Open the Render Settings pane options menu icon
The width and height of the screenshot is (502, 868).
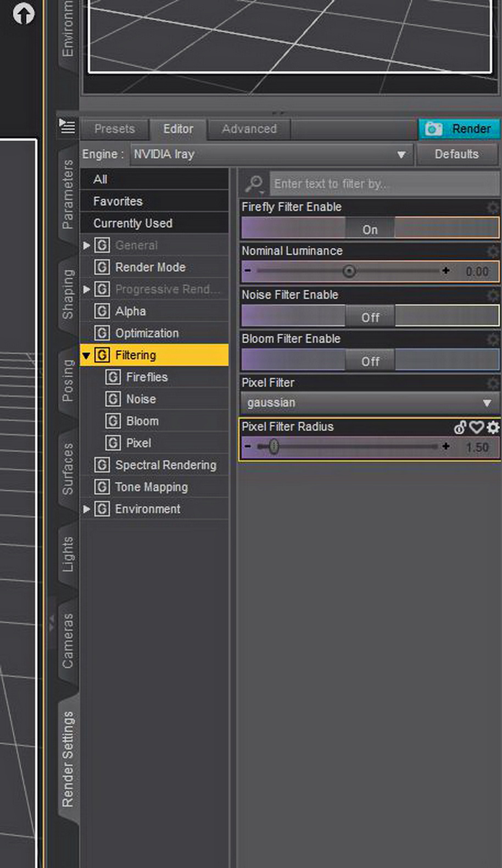point(67,126)
